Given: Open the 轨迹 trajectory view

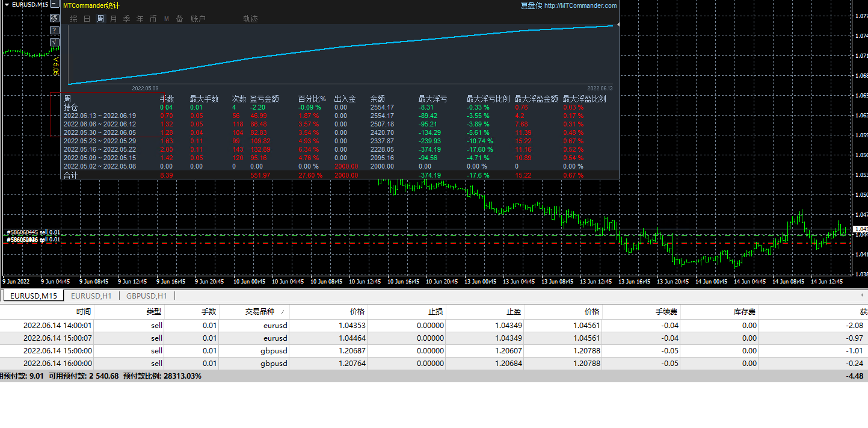Looking at the screenshot, I should point(250,19).
